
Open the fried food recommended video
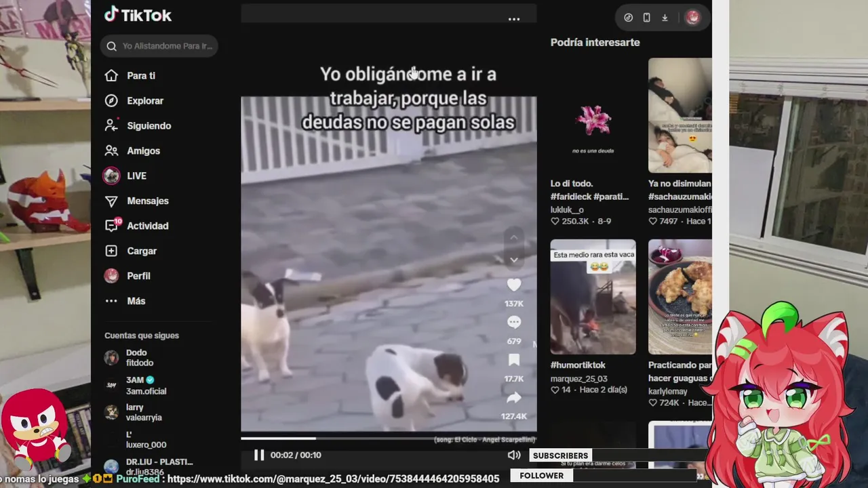(x=680, y=297)
